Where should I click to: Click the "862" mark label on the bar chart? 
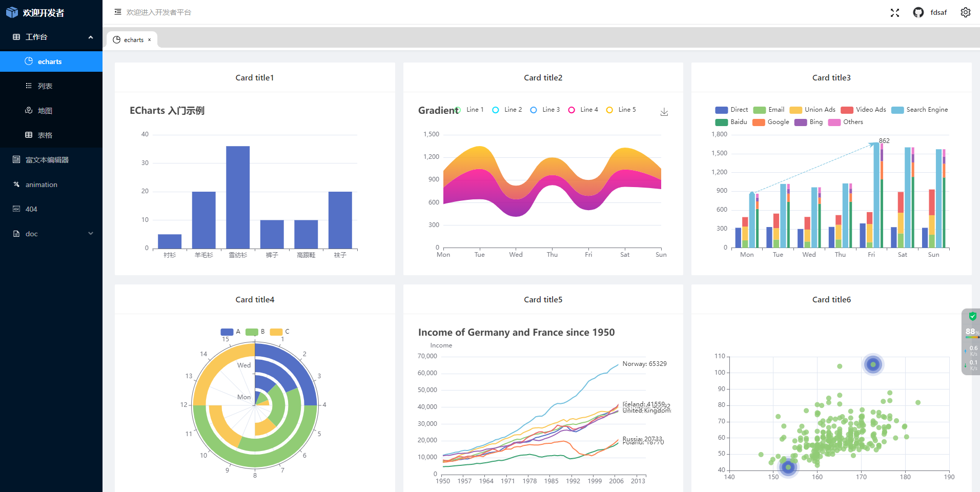[x=884, y=140]
